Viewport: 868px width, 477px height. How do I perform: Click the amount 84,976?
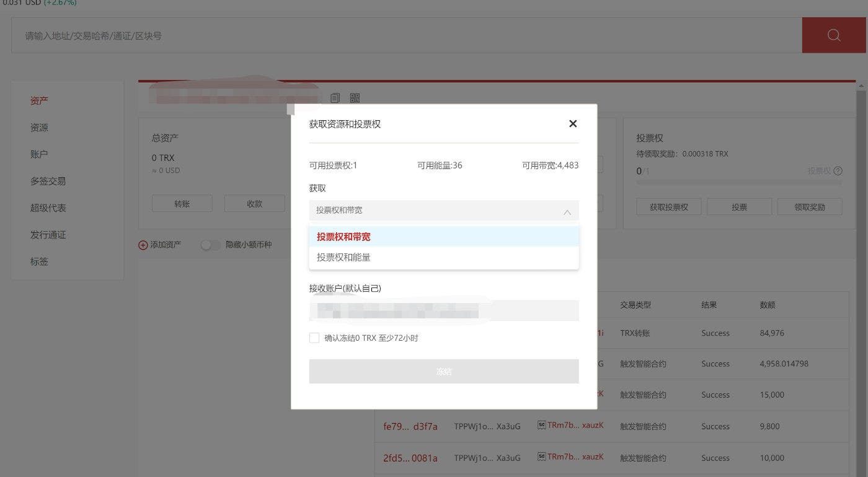click(772, 333)
